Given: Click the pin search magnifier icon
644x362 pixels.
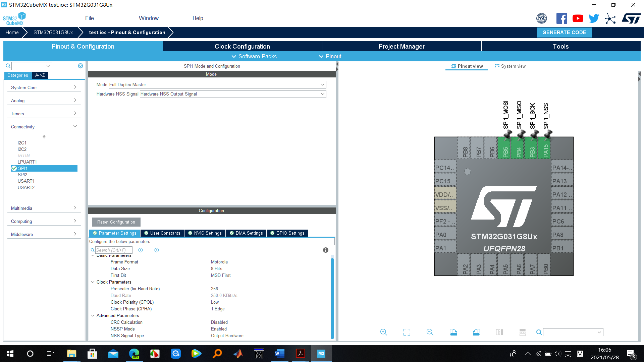Looking at the screenshot, I should (539, 332).
